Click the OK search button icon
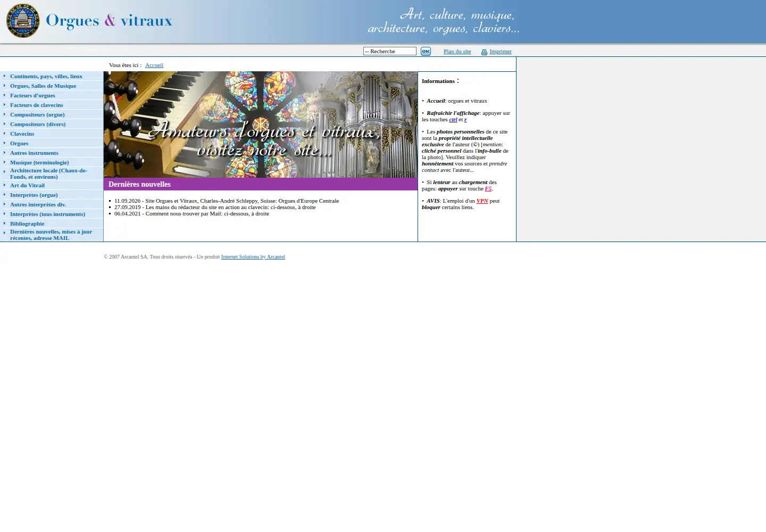Viewport: 766px width, 532px height. (426, 51)
